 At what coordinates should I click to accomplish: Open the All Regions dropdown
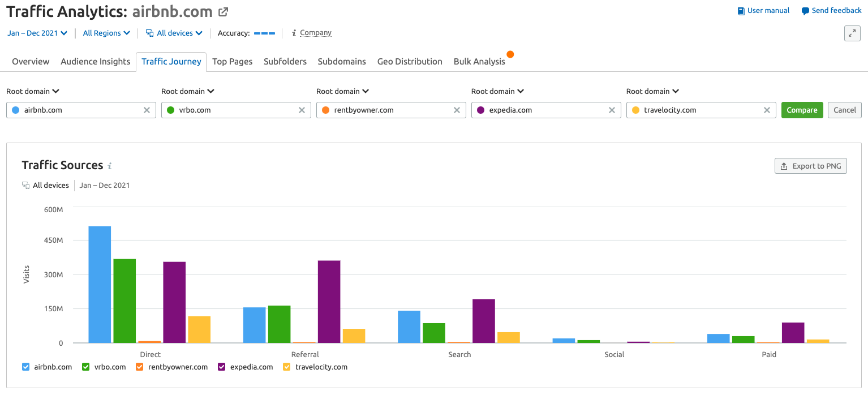point(106,33)
